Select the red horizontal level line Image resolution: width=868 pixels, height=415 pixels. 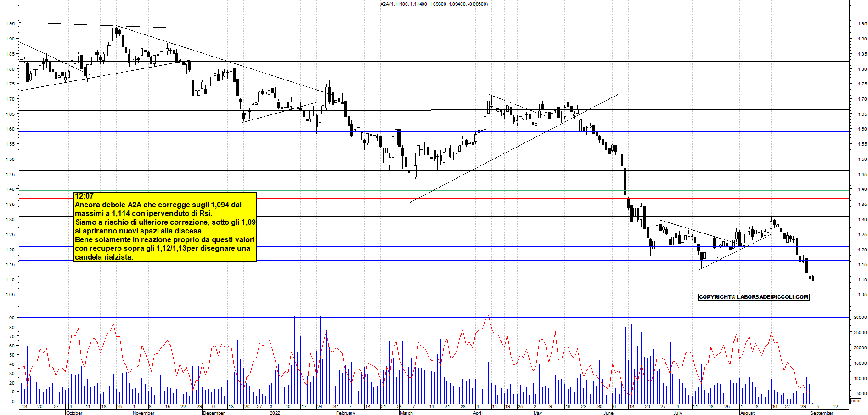(434, 199)
